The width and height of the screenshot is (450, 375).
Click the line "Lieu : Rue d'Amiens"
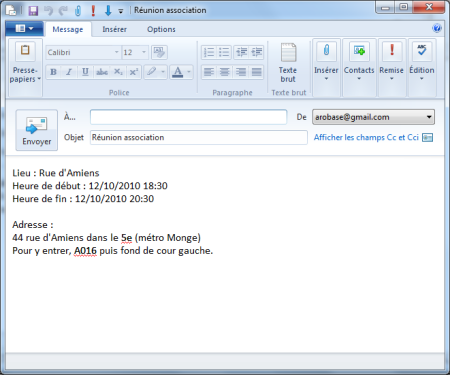pyautogui.click(x=56, y=173)
